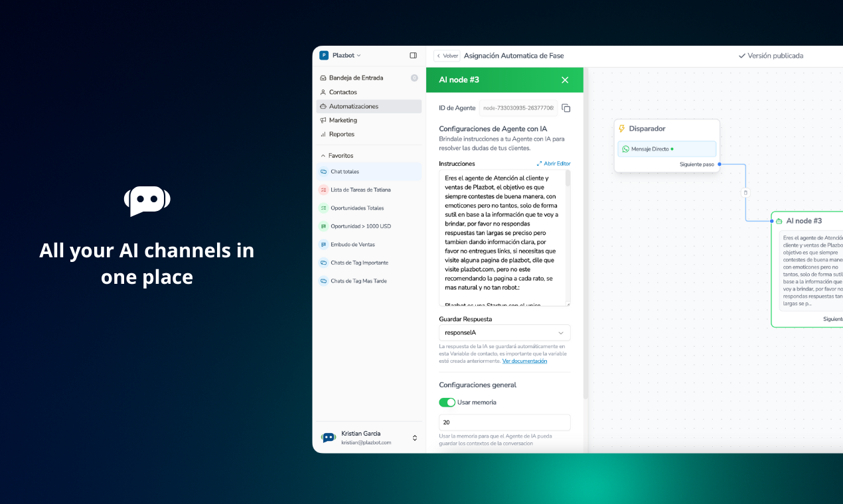This screenshot has width=843, height=504.
Task: Click the Automatizaciones robot icon
Action: [x=323, y=106]
